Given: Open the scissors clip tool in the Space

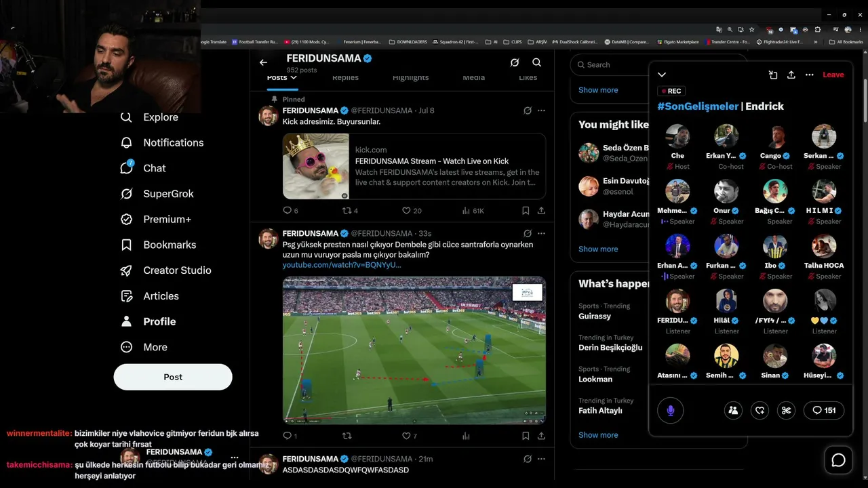Looking at the screenshot, I should [787, 410].
